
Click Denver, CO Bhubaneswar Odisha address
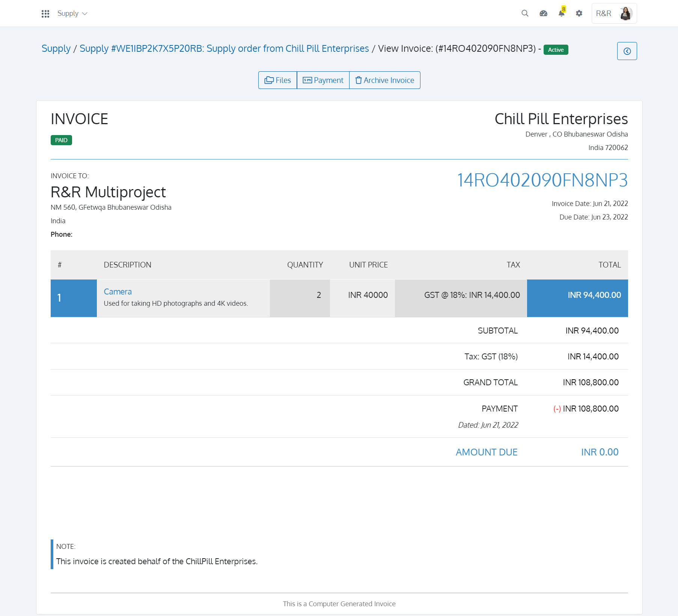576,134
